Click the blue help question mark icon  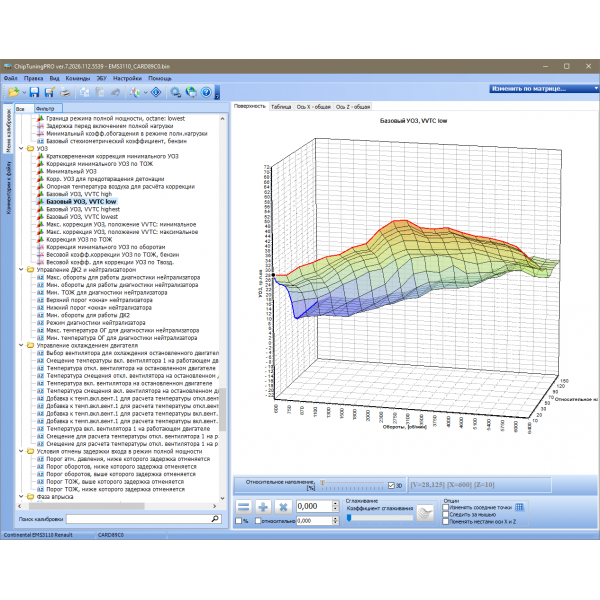[x=206, y=92]
